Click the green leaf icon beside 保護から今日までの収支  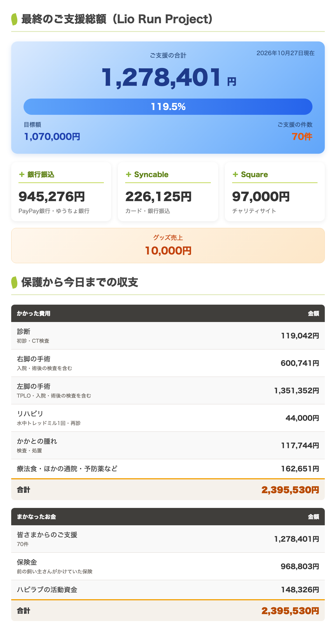pyautogui.click(x=14, y=282)
